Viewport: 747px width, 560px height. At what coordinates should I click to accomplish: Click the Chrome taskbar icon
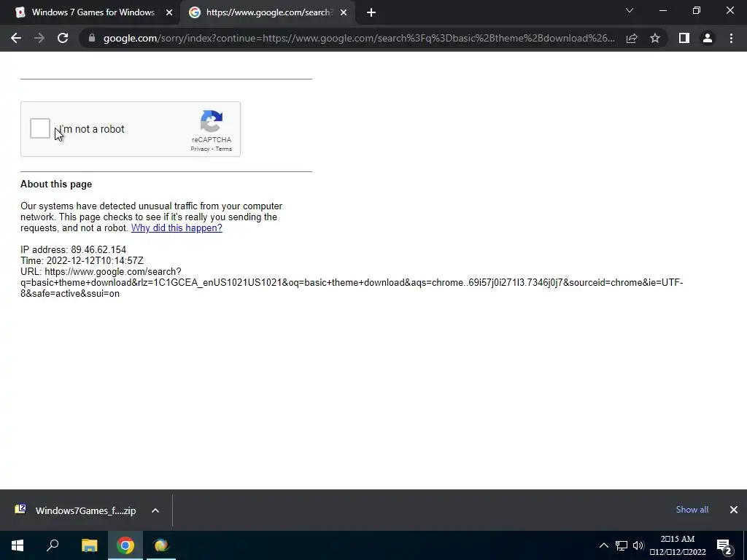pos(125,545)
